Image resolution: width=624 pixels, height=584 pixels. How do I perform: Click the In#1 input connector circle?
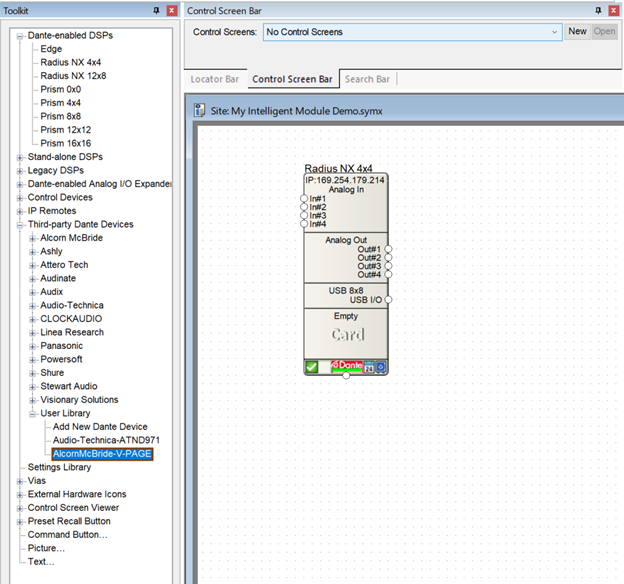304,198
